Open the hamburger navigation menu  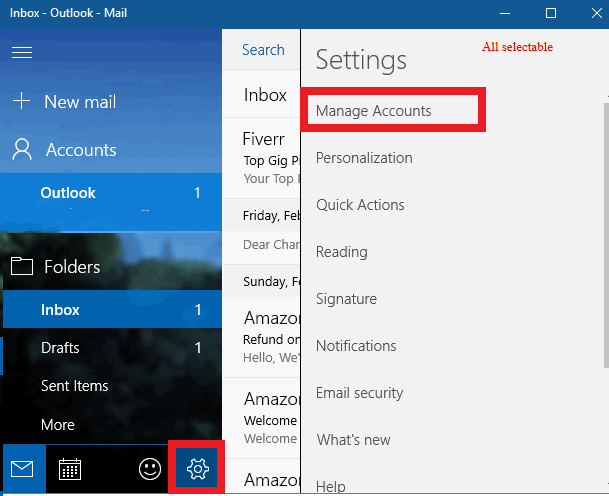(22, 52)
